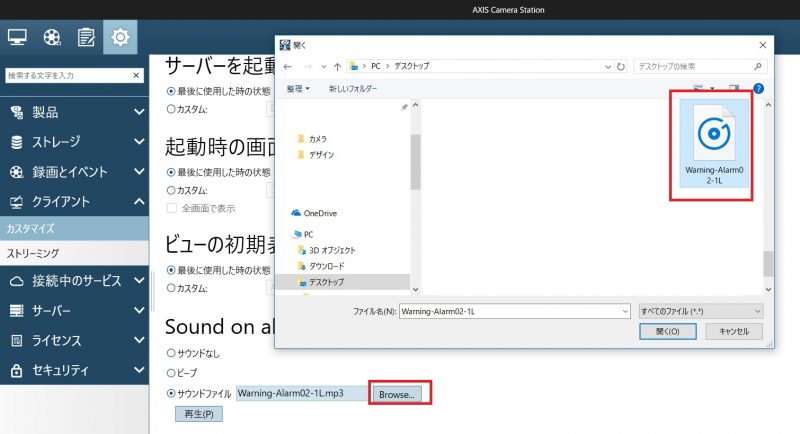This screenshot has height=434, width=800.
Task: Open the デザイン folder
Action: click(x=315, y=155)
